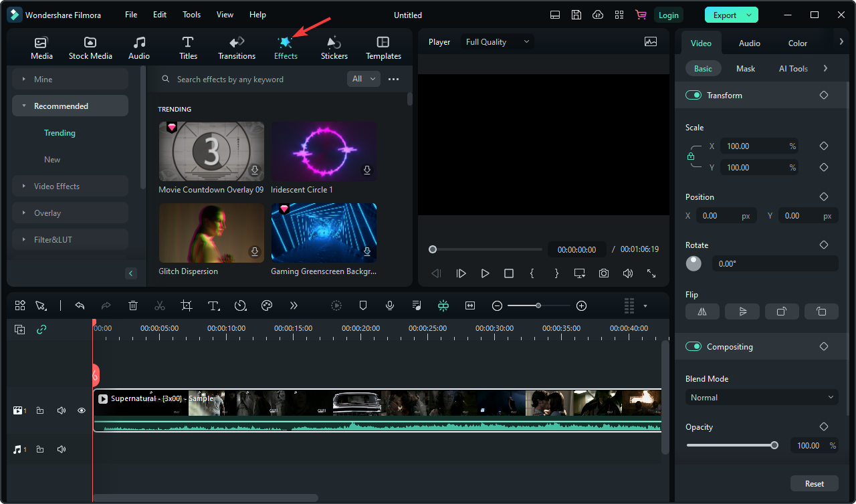Click the shopping cart icon in title bar

point(641,15)
